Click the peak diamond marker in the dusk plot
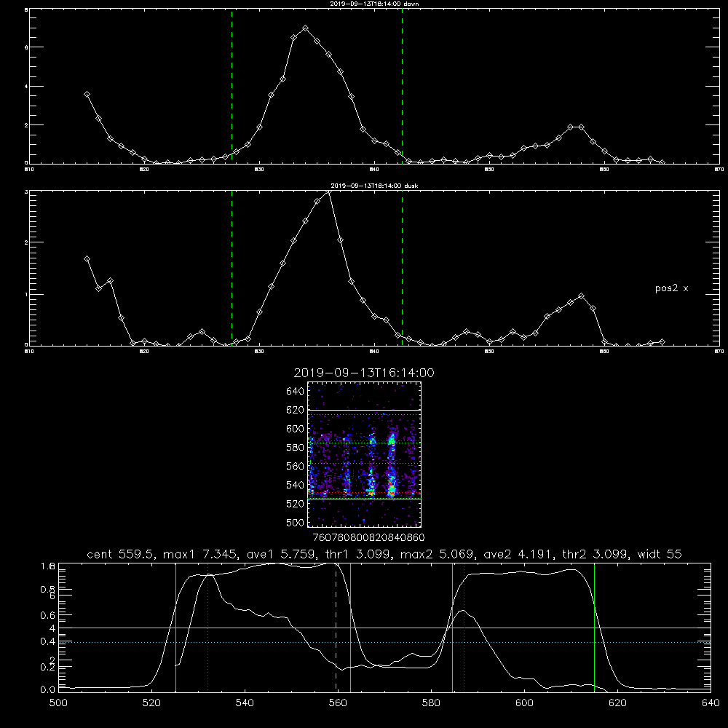Screen dimensions: 728x728 329,191
